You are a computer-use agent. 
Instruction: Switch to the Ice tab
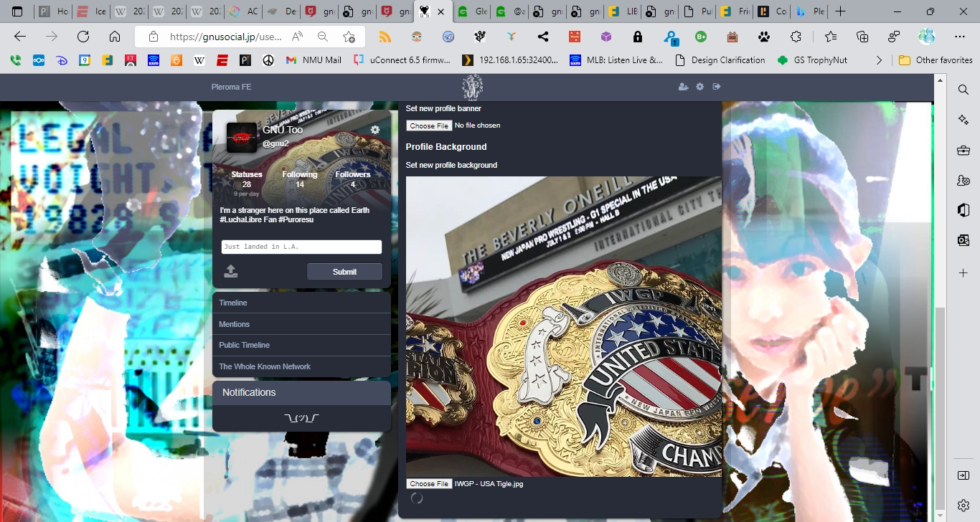(x=91, y=11)
